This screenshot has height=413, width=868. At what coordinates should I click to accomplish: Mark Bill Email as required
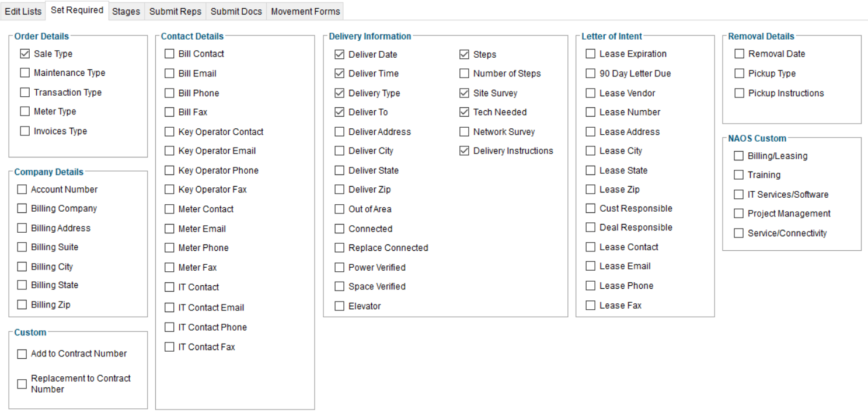[x=169, y=73]
